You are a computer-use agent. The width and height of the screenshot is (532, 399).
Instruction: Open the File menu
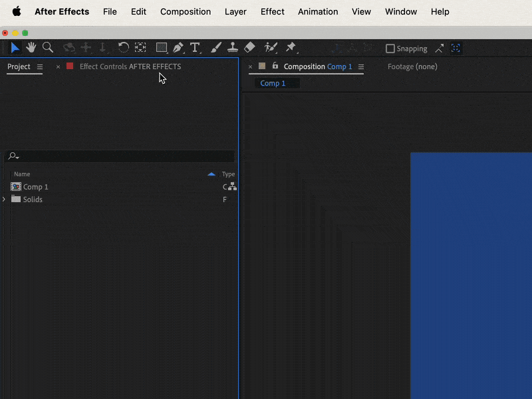(110, 11)
